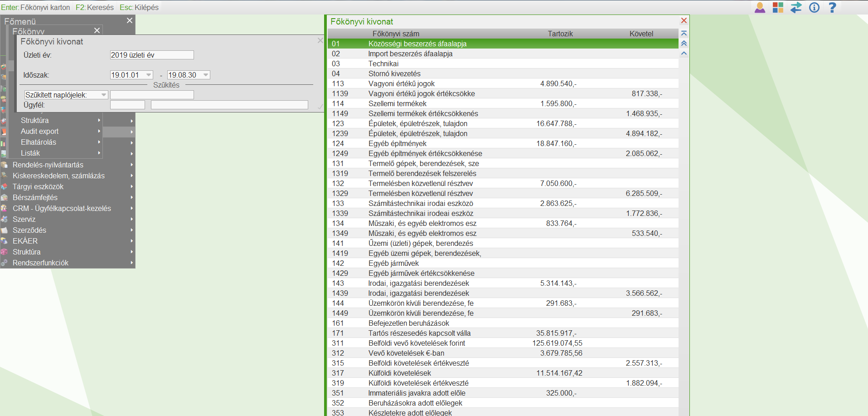Click the Üzleti év field showing 2019 üzleti év

[152, 55]
